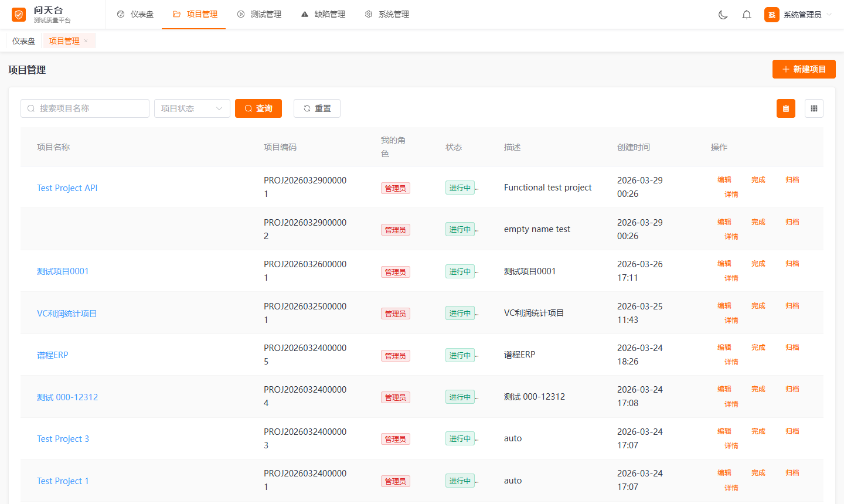844x504 pixels.
Task: Click 进行中 status tag for Test Project 1
Action: coord(460,481)
